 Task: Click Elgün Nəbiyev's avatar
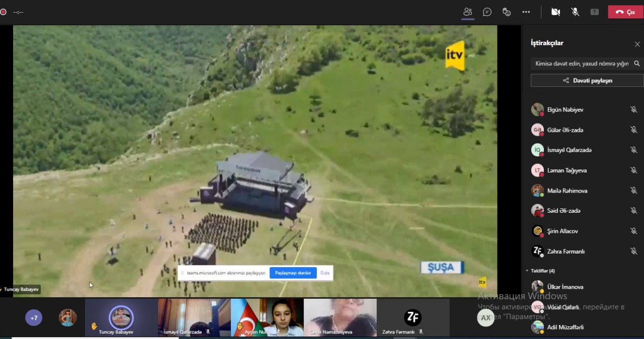537,109
